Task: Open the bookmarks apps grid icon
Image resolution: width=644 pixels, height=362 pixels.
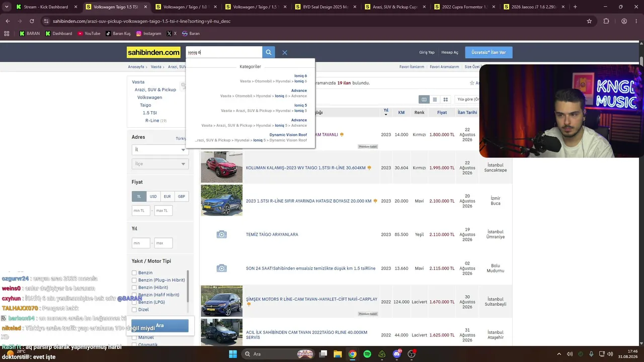Action: tap(7, 34)
